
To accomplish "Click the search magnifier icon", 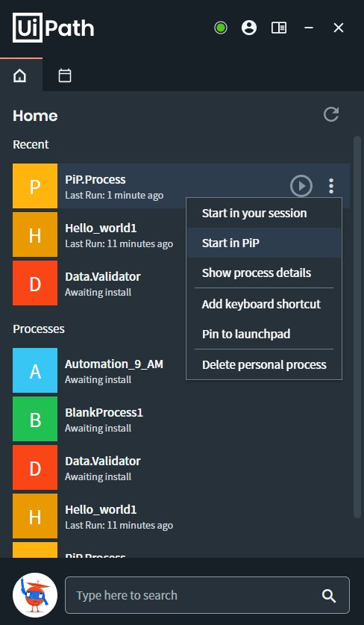I will pyautogui.click(x=328, y=595).
